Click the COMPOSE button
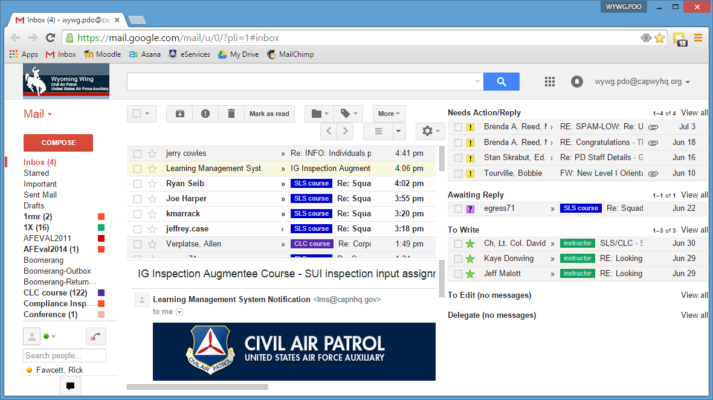713x400 pixels. tap(58, 143)
